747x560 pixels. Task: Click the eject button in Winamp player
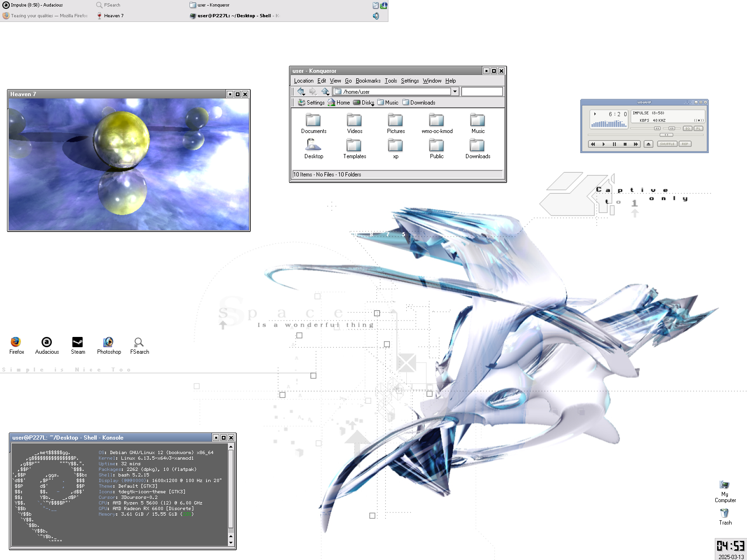648,144
